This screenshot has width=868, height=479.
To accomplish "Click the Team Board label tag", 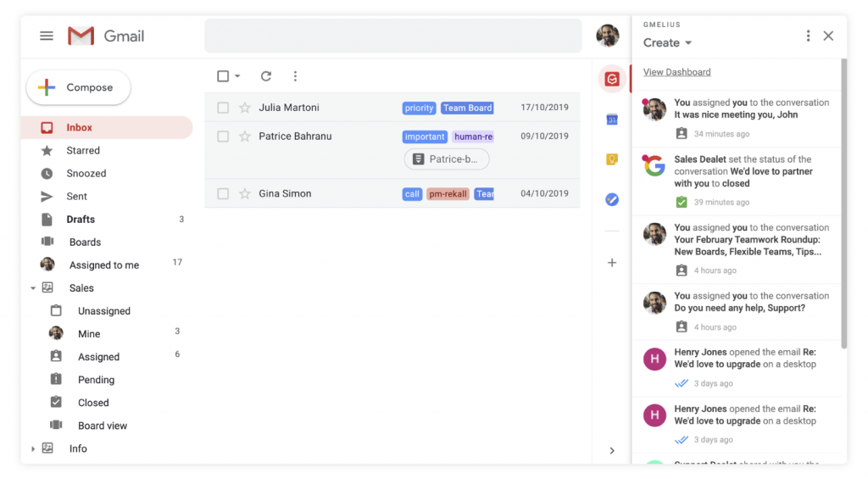I will coord(467,108).
